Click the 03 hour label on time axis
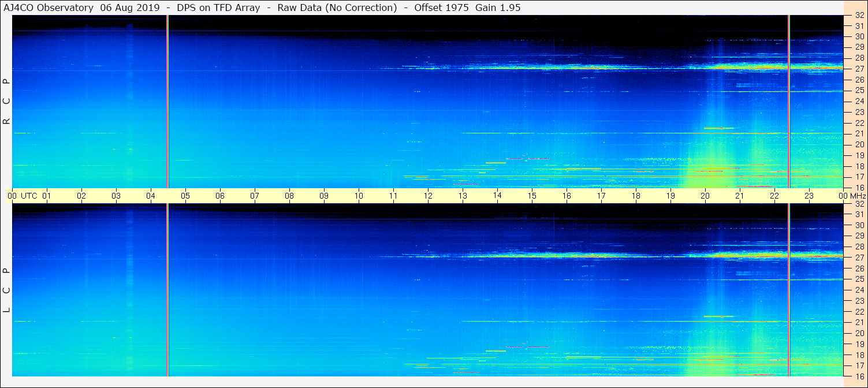Image resolution: width=868 pixels, height=388 pixels. coord(116,196)
